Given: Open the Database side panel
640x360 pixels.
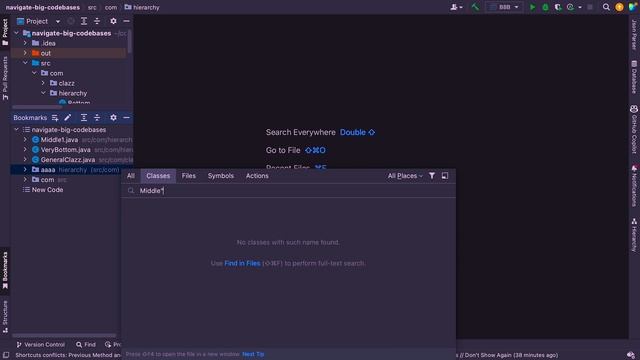Looking at the screenshot, I should (x=634, y=77).
